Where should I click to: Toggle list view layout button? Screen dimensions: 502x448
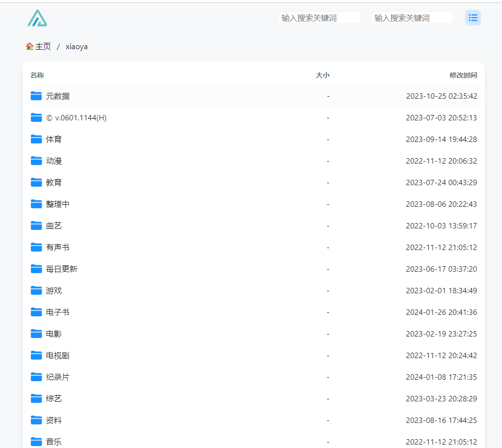[x=472, y=18]
